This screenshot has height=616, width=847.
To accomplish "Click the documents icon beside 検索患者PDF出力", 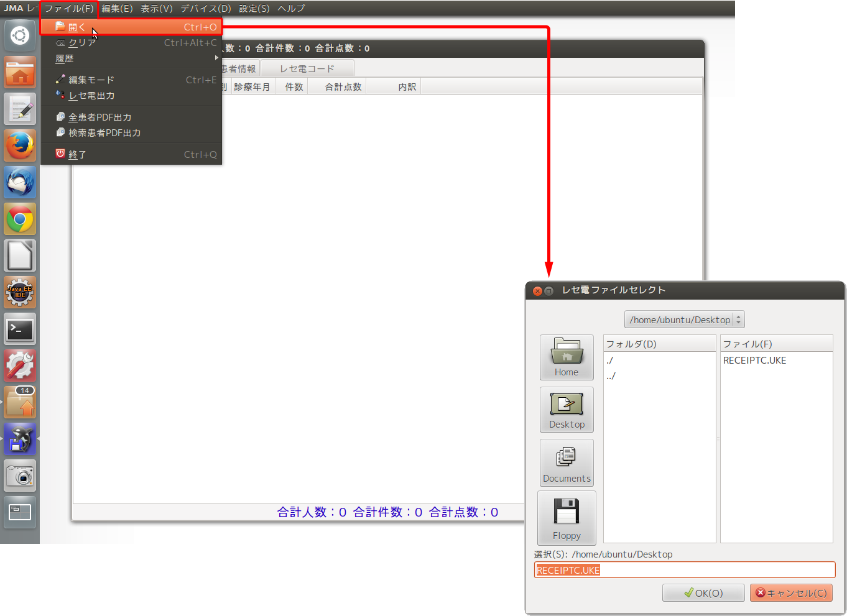I will [x=60, y=132].
